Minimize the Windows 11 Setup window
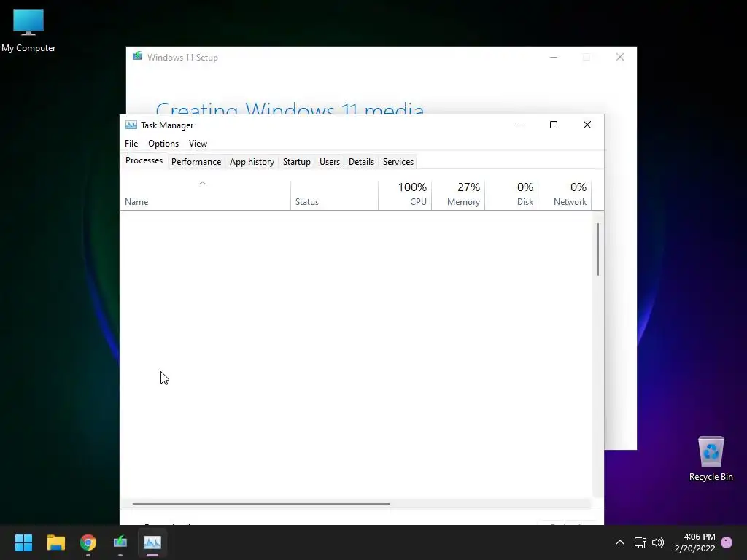The image size is (747, 560). tap(554, 57)
